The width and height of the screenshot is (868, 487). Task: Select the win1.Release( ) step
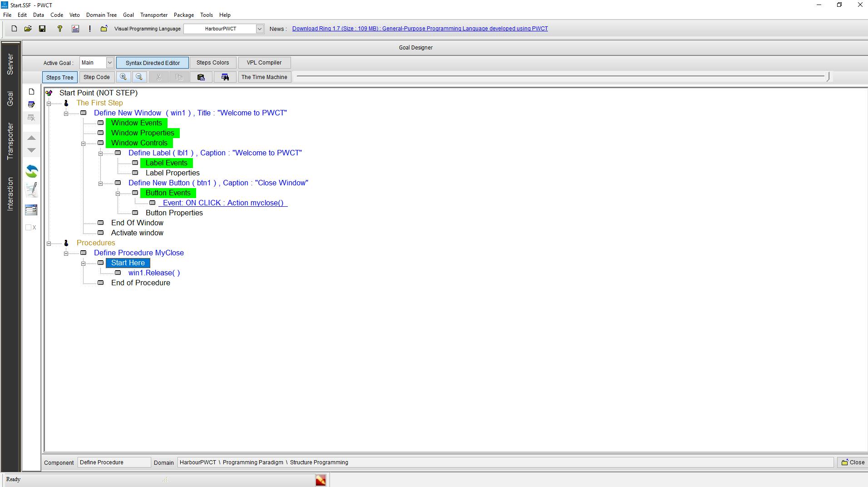[154, 273]
